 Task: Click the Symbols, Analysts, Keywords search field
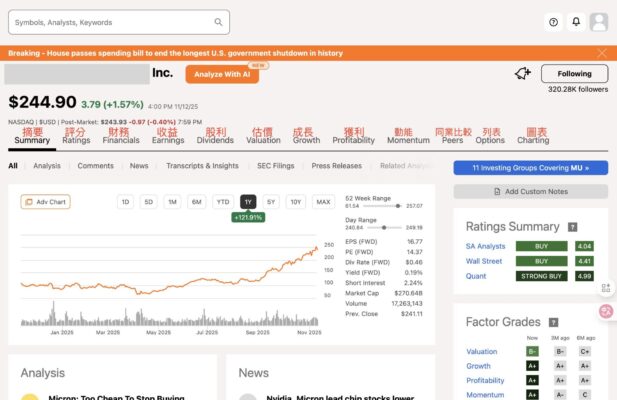tap(110, 22)
